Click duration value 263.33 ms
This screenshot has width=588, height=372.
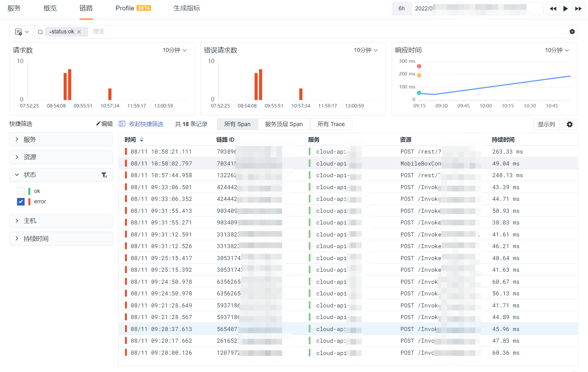click(x=507, y=152)
